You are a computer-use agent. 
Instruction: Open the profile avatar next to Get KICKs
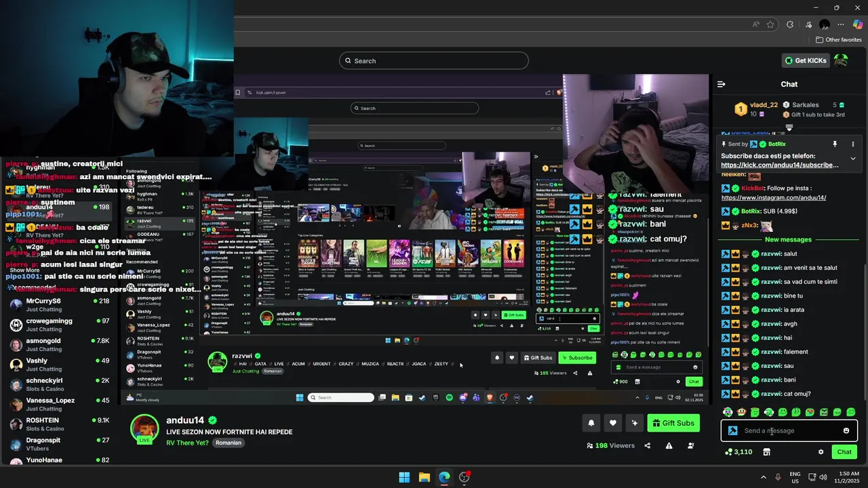tap(841, 60)
